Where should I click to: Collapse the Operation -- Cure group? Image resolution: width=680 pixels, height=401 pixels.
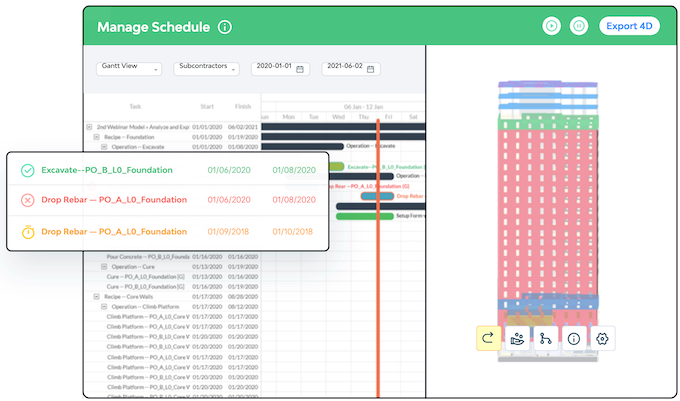tap(104, 267)
